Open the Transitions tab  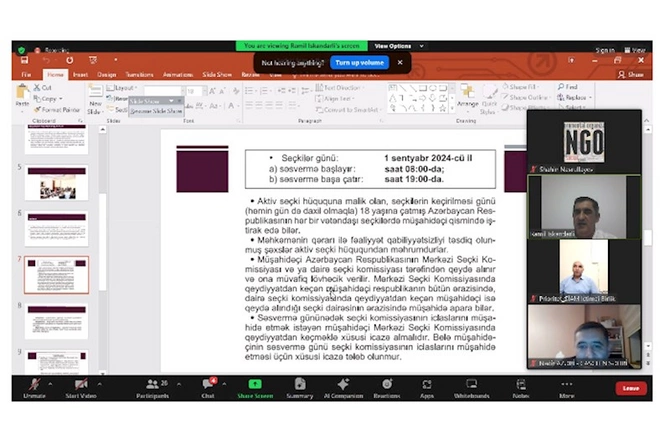[139, 74]
